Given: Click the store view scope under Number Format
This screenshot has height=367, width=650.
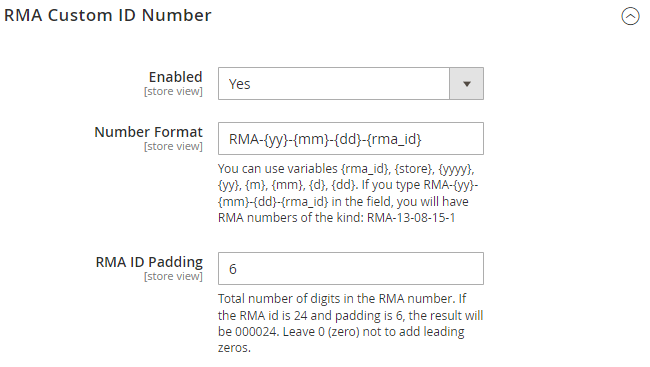Looking at the screenshot, I should pyautogui.click(x=173, y=146).
